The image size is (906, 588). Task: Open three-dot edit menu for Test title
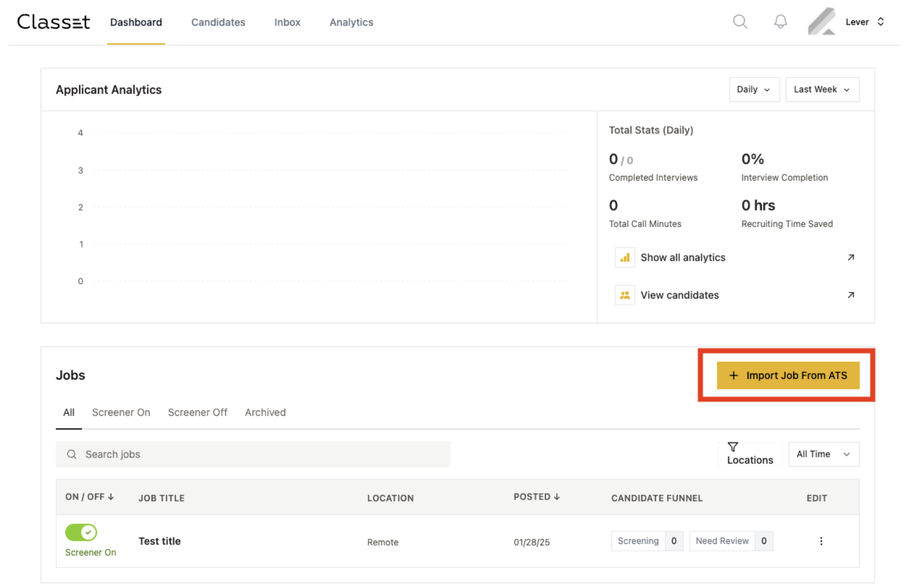click(x=821, y=541)
